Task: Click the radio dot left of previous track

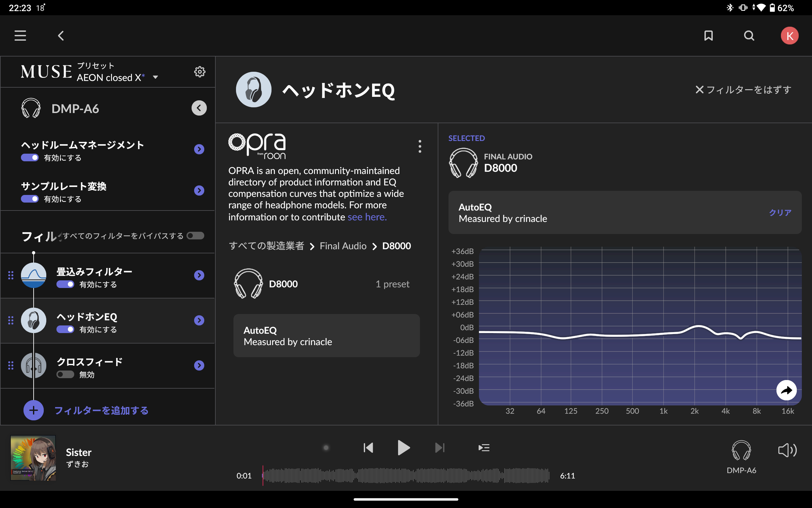Action: coord(326,448)
